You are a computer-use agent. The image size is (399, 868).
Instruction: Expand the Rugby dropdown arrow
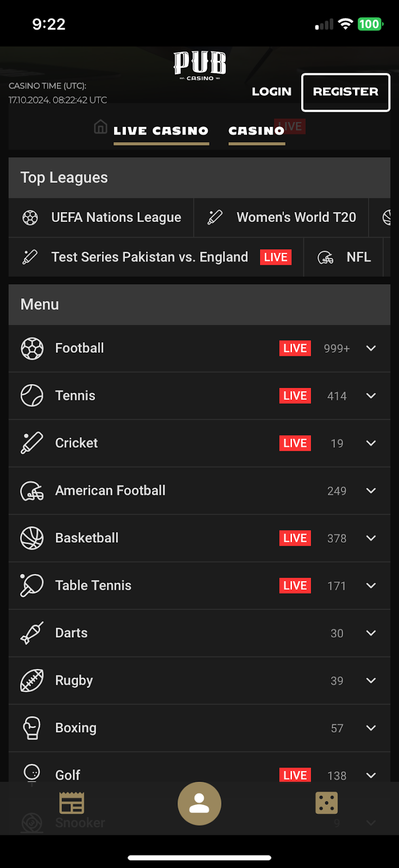pyautogui.click(x=371, y=681)
